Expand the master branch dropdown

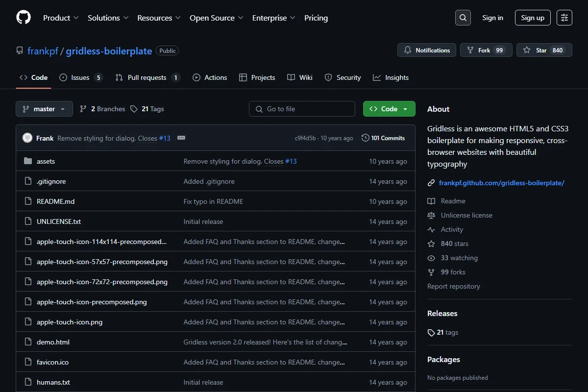[x=44, y=109]
